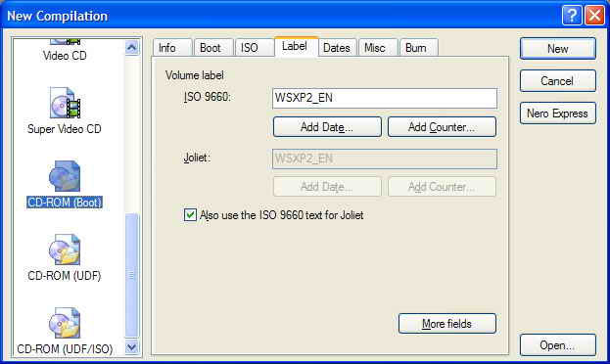Click the compilation list scrollbar thumb
Screen dimensions: 610x364
(x=132, y=275)
